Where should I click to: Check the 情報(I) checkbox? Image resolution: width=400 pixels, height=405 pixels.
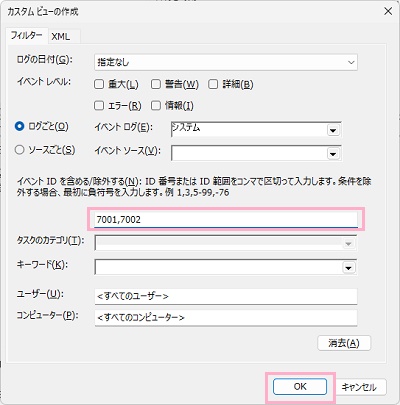[x=156, y=106]
